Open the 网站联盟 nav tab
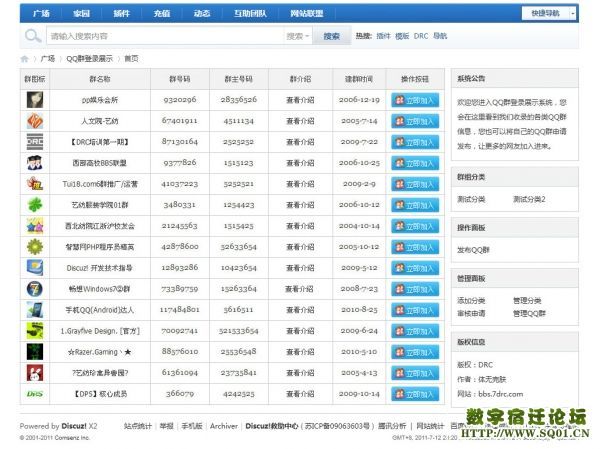600x449 pixels. point(307,14)
